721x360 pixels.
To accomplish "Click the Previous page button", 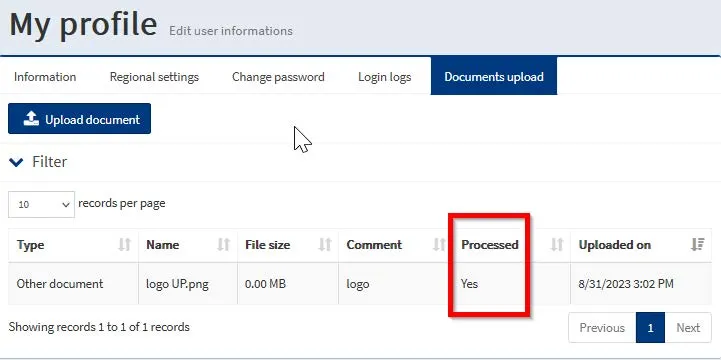I will pos(602,328).
